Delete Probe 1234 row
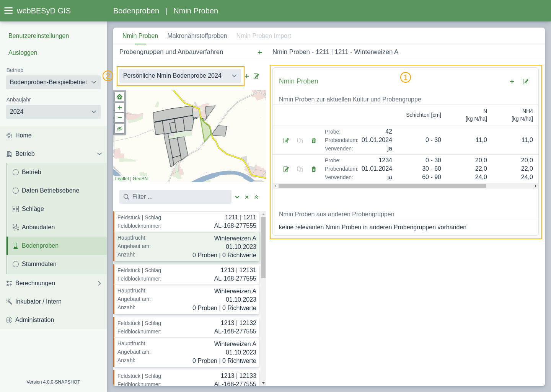551x392 pixels. click(314, 169)
